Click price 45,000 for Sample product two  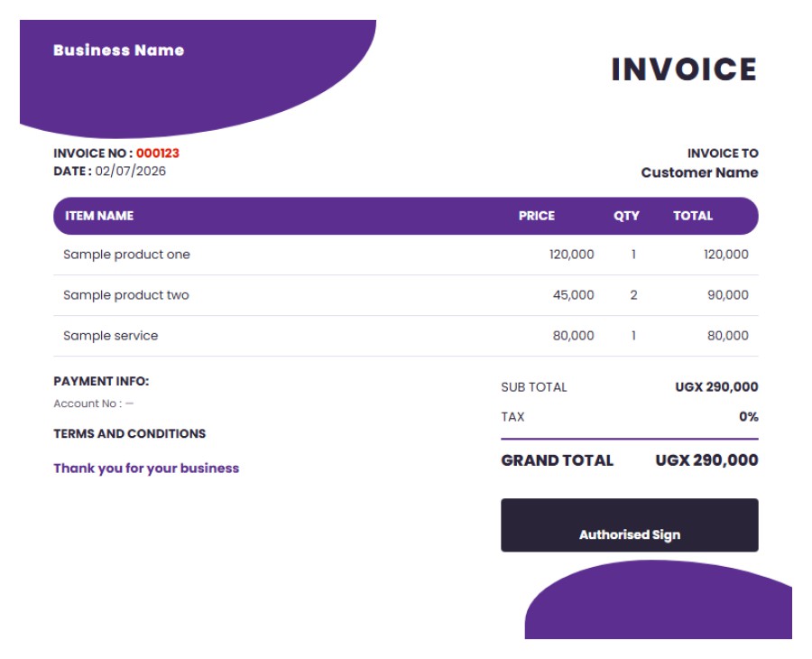[573, 295]
